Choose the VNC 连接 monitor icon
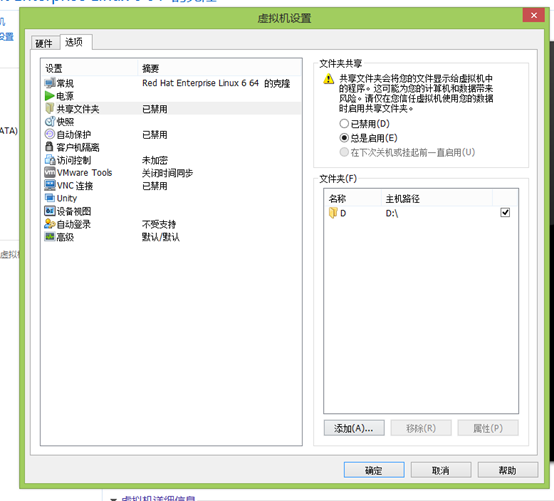The image size is (554, 501). pyautogui.click(x=50, y=185)
